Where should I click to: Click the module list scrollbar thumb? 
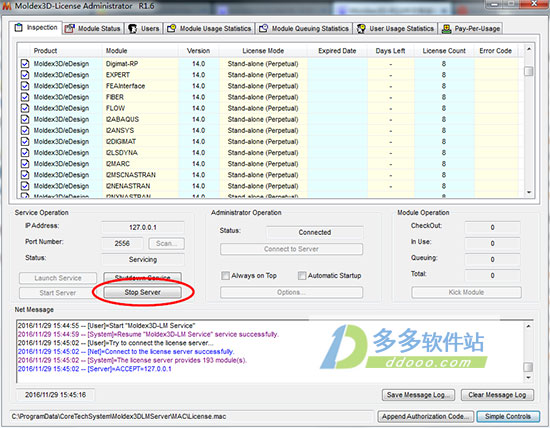pyautogui.click(x=529, y=71)
